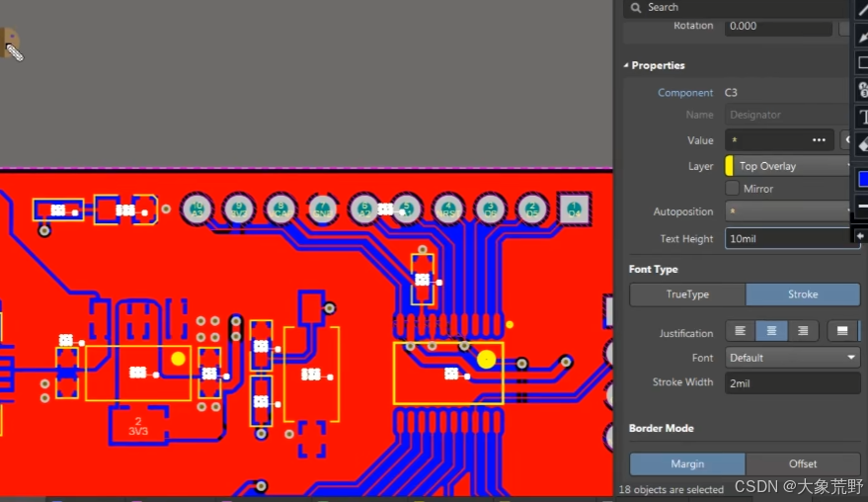
Task: Click the '18 objects are selected' status
Action: (671, 490)
